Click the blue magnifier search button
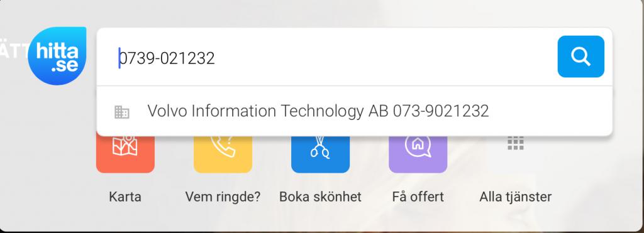This screenshot has height=233, width=644. pyautogui.click(x=580, y=57)
